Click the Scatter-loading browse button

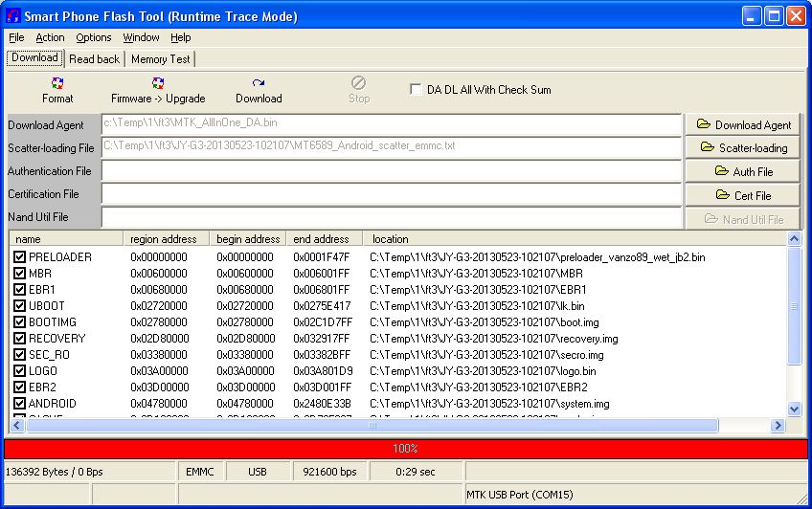pyautogui.click(x=743, y=148)
